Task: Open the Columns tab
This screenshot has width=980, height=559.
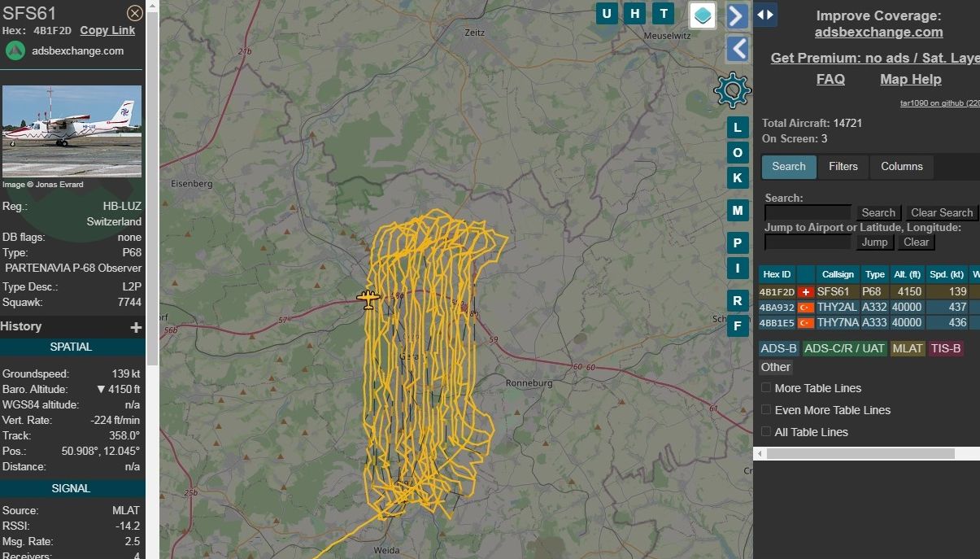Action: coord(901,167)
